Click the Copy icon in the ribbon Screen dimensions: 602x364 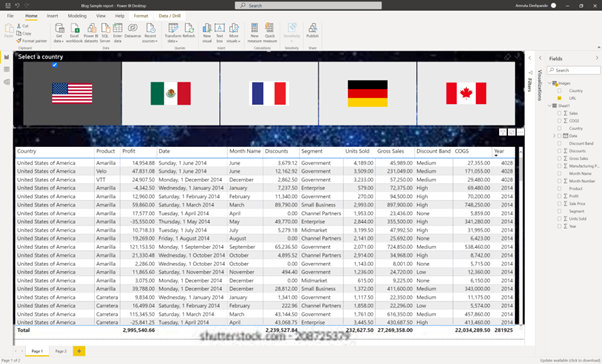coord(19,33)
